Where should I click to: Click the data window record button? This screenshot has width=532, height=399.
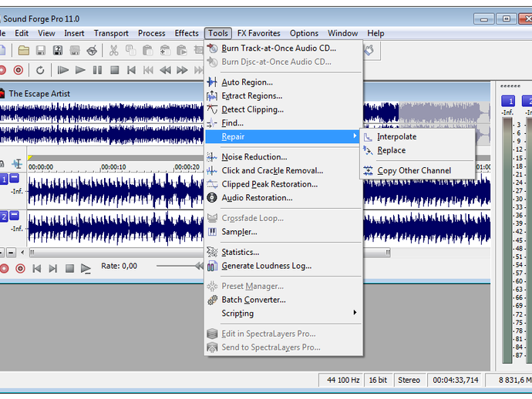(20, 269)
